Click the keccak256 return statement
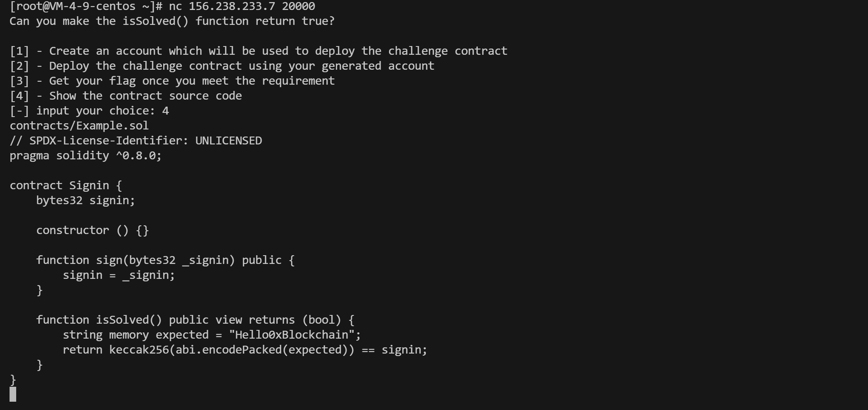Viewport: 868px width, 410px height. click(245, 350)
